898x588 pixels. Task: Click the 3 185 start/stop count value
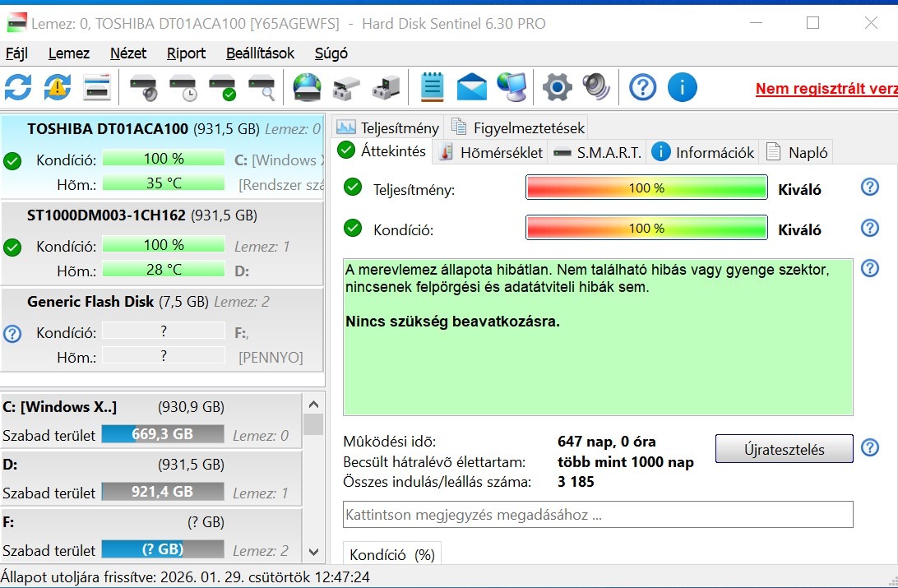click(576, 482)
